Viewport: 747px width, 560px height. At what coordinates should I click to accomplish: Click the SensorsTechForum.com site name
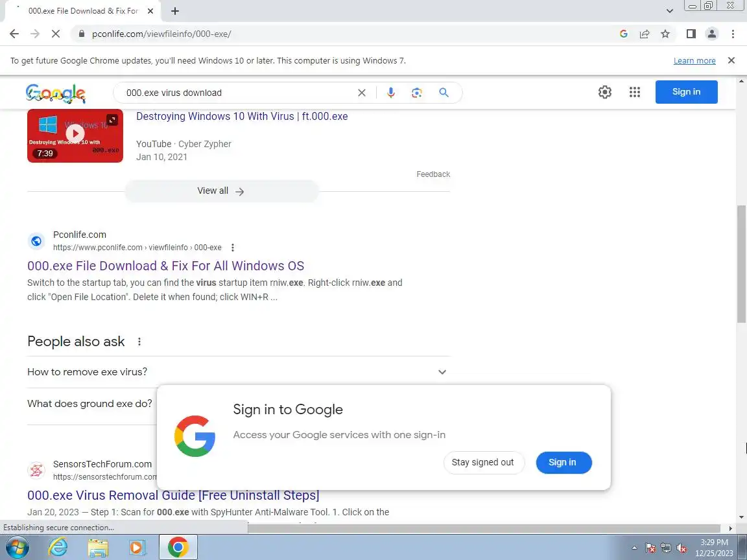pos(102,464)
